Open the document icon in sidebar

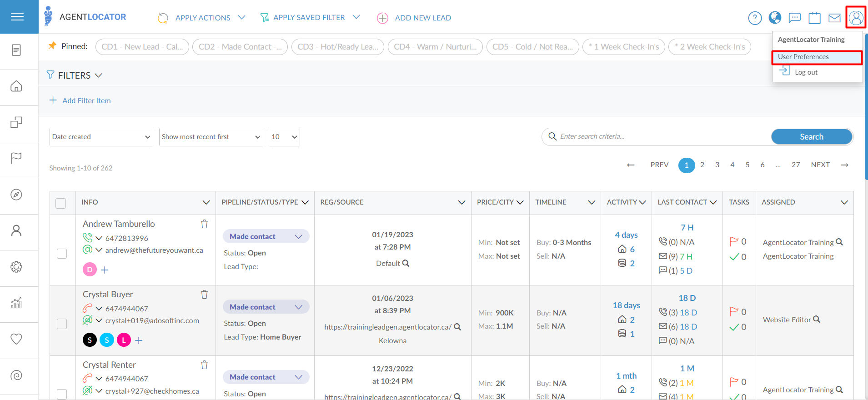(16, 50)
